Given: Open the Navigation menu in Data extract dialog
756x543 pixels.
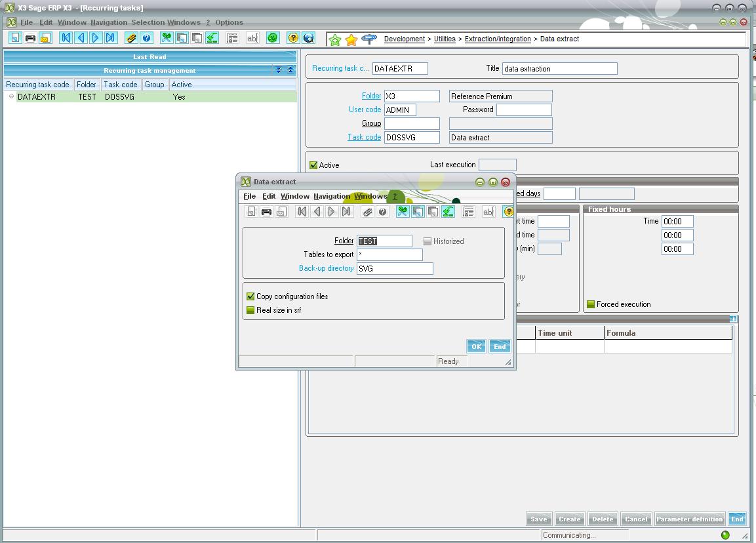Looking at the screenshot, I should click(x=332, y=196).
